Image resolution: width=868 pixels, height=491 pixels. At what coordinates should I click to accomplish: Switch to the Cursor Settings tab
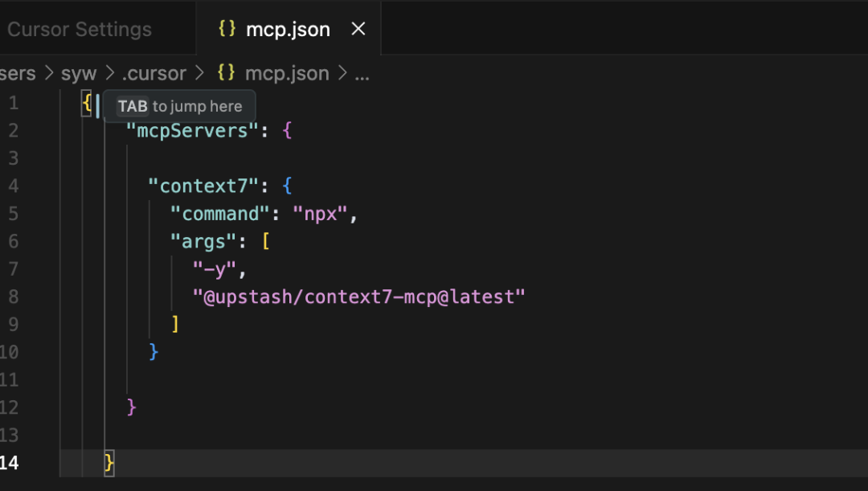[x=79, y=30]
